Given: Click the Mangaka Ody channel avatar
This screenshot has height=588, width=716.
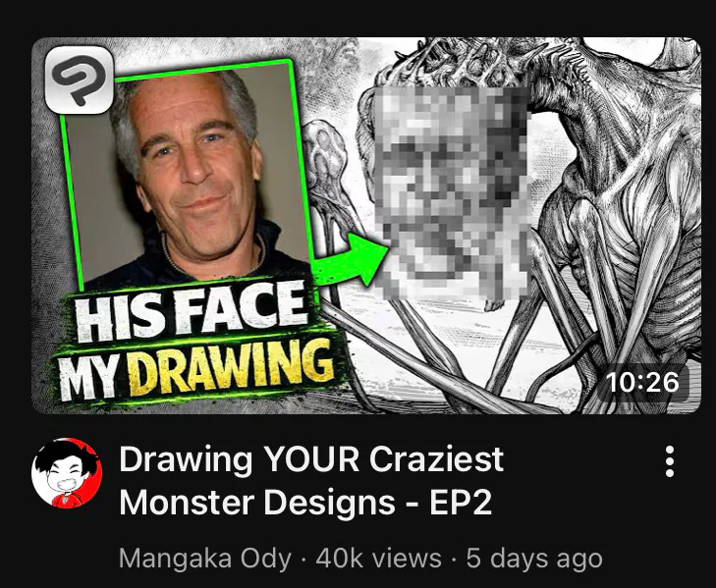Looking at the screenshot, I should [x=67, y=473].
